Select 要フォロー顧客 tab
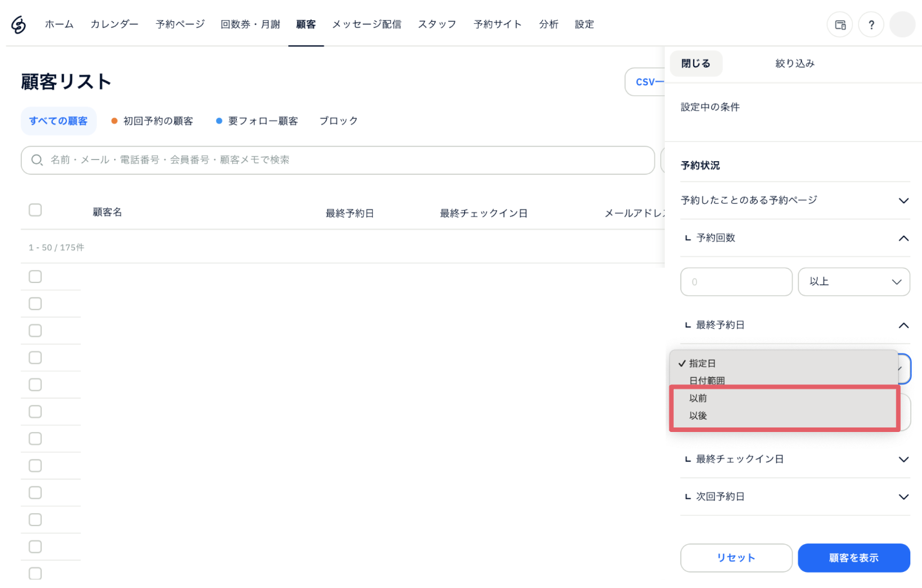The width and height of the screenshot is (922, 588). (x=257, y=121)
